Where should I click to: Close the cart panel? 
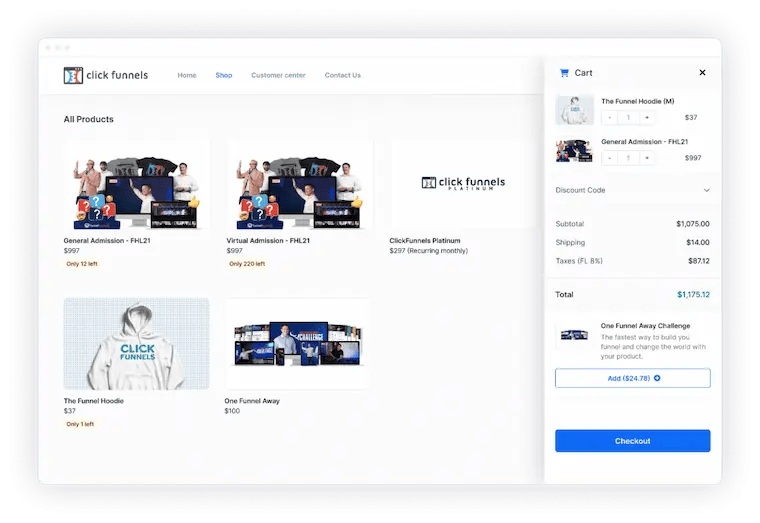tap(702, 72)
